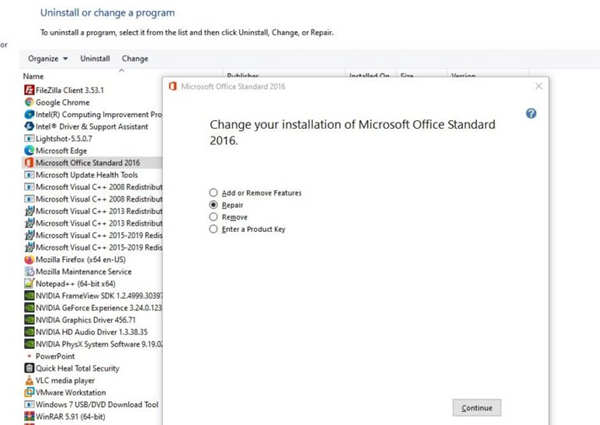Click the Uninstall toolbar command
The width and height of the screenshot is (600, 425).
(95, 59)
